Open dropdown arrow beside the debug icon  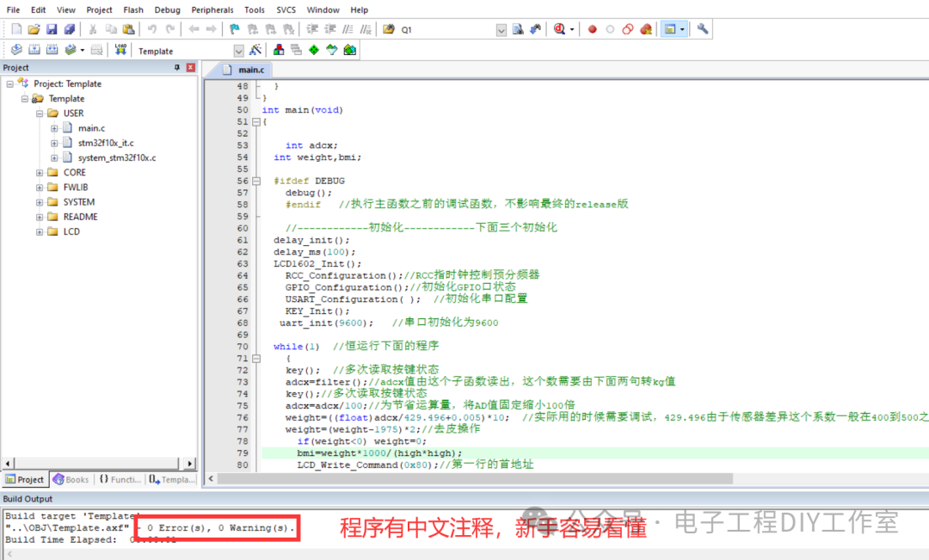point(572,29)
